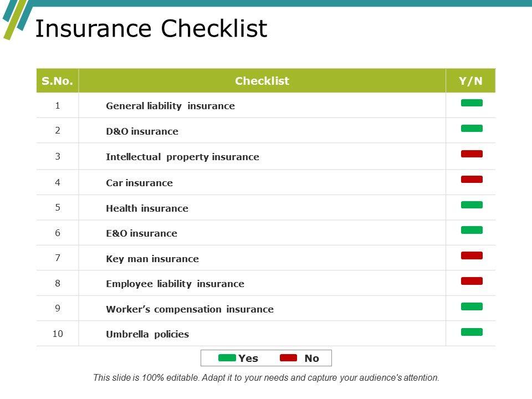Viewport: 532px width, 399px height.
Task: Click green status bar for E&O insurance
Action: (x=472, y=230)
